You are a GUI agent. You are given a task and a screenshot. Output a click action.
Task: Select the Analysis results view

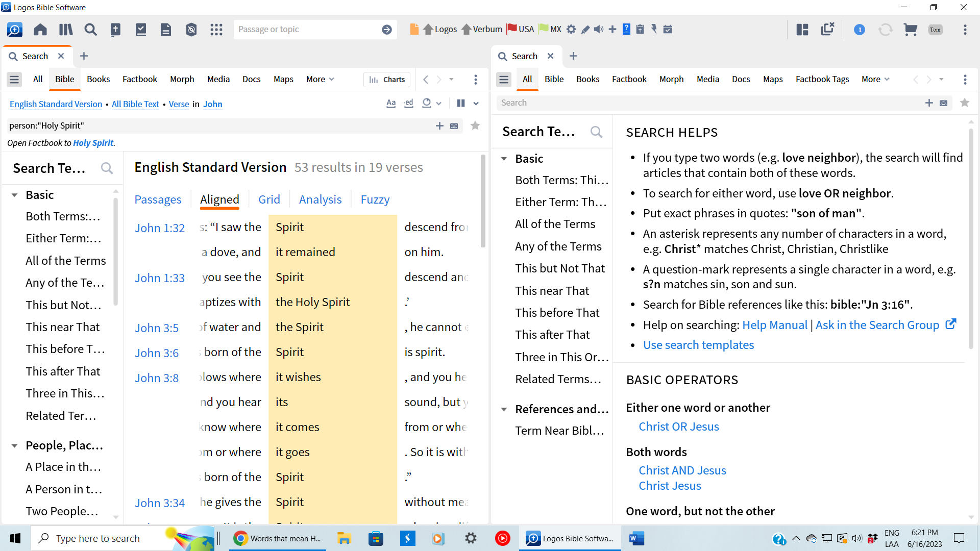tap(320, 199)
